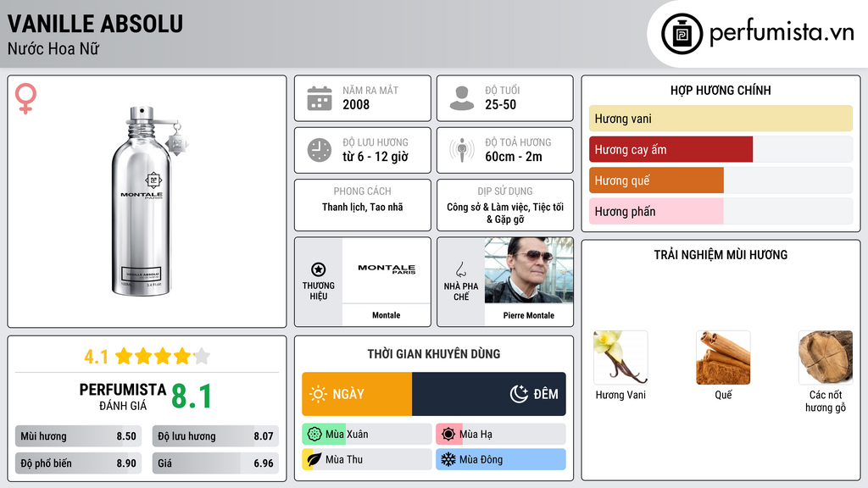Screen dimensions: 868x488
Task: Click the nose icon above Nhà pha chế
Action: tap(460, 269)
